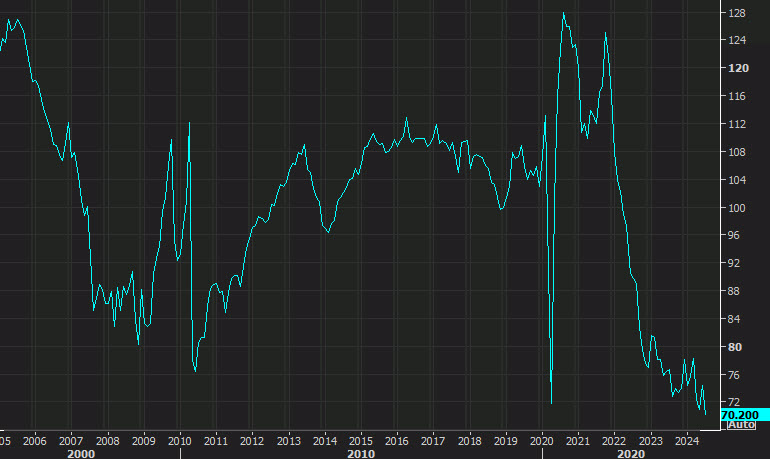Click the 2011 year label
The image size is (770, 459).
pos(216,441)
